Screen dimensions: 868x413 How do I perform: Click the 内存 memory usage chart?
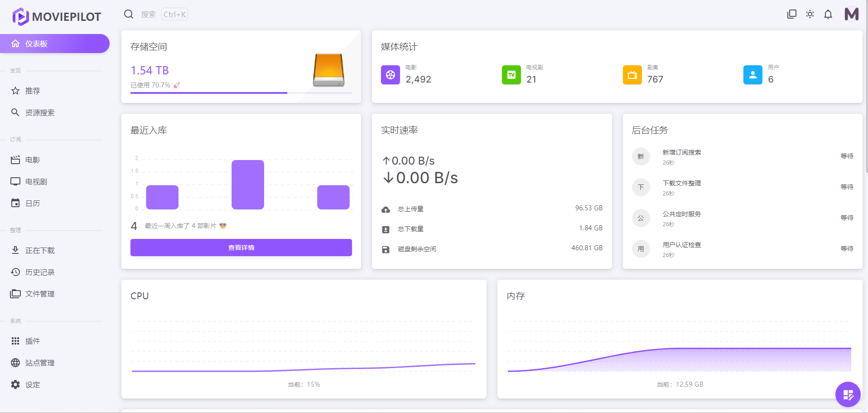click(x=680, y=346)
